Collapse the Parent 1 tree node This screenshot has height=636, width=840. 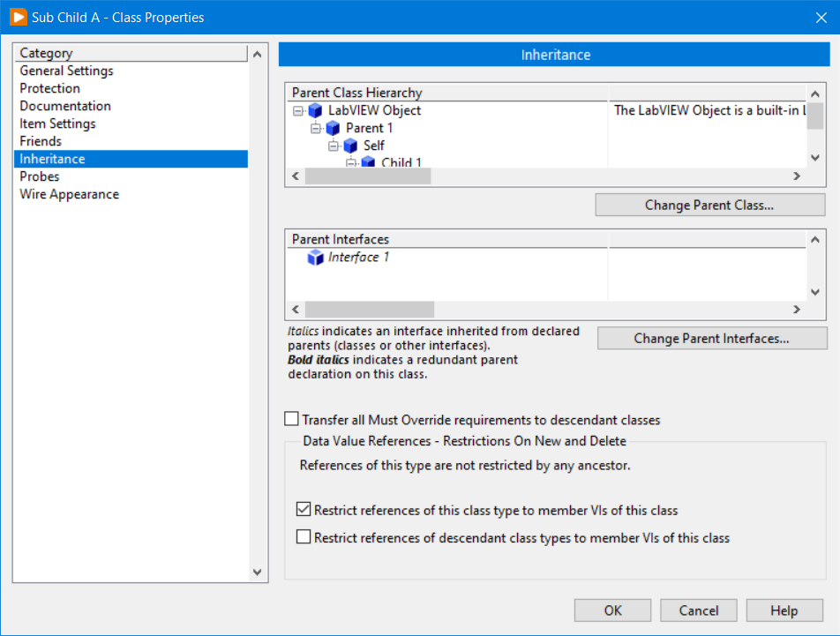316,129
